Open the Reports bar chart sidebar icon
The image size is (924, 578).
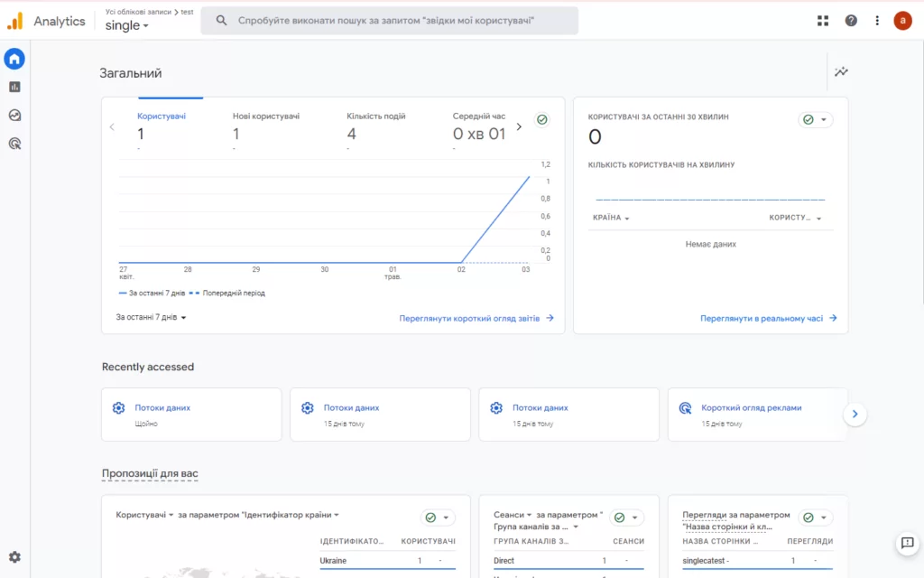tap(14, 88)
